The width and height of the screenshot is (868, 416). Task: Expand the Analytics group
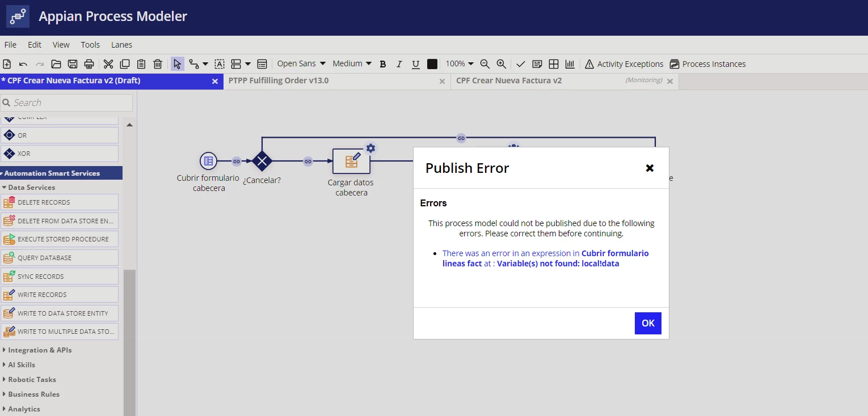(x=21, y=409)
